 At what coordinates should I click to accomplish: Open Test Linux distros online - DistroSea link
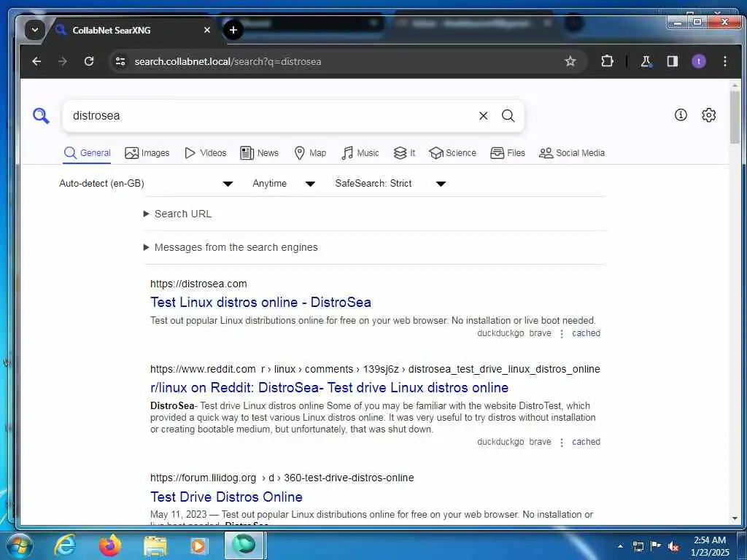point(260,303)
